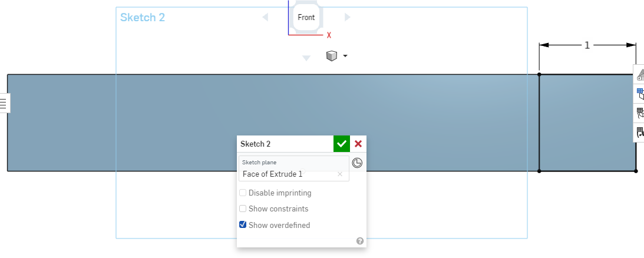Image resolution: width=644 pixels, height=258 pixels.
Task: Rotate view right with the cube arrow
Action: click(348, 18)
